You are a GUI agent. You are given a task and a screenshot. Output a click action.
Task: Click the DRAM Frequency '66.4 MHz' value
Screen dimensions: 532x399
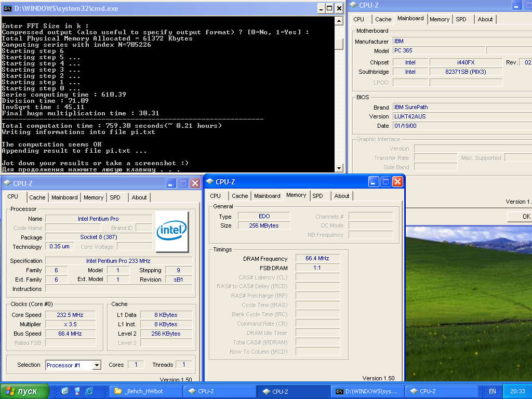(x=317, y=258)
